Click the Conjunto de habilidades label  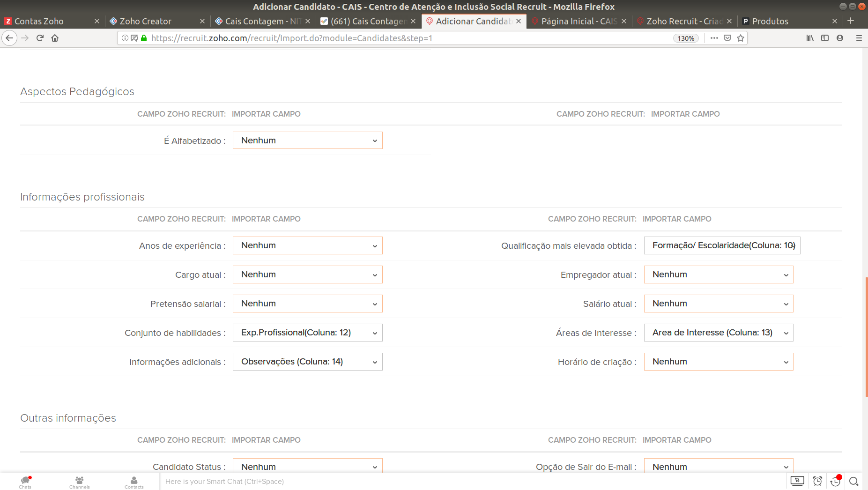coord(175,333)
